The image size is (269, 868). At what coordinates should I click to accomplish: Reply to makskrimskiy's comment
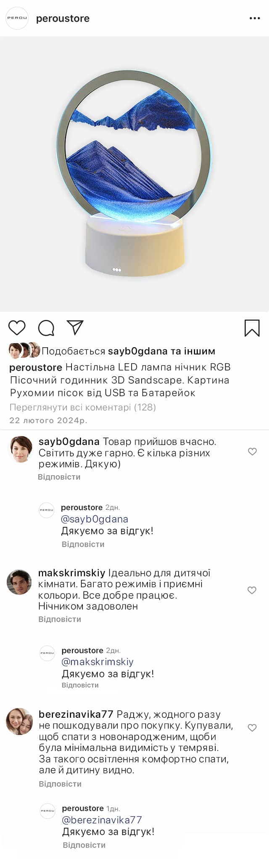pos(60,619)
